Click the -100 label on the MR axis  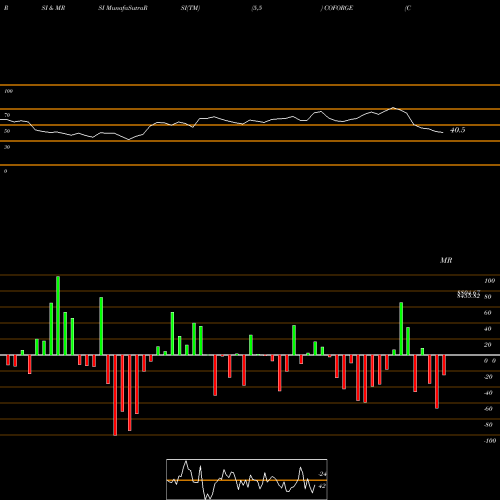click(x=490, y=441)
